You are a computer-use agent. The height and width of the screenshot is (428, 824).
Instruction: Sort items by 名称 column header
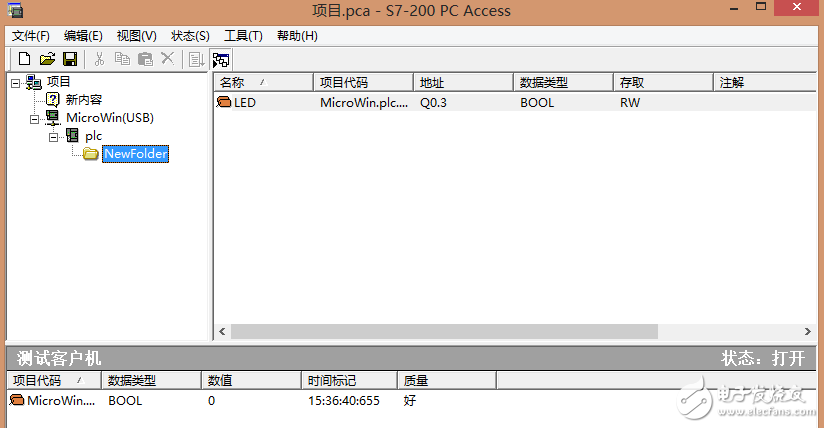(264, 83)
